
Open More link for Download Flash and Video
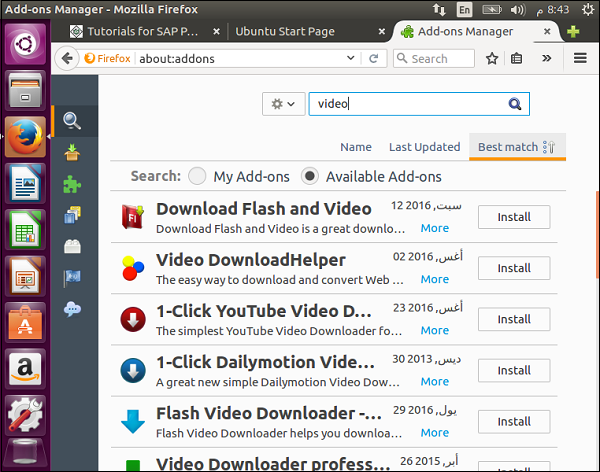pyautogui.click(x=434, y=228)
